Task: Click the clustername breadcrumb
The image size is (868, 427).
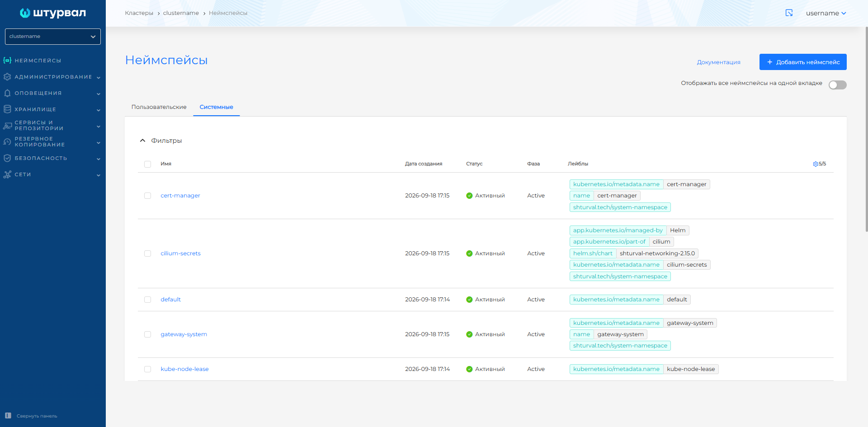Action: point(181,13)
